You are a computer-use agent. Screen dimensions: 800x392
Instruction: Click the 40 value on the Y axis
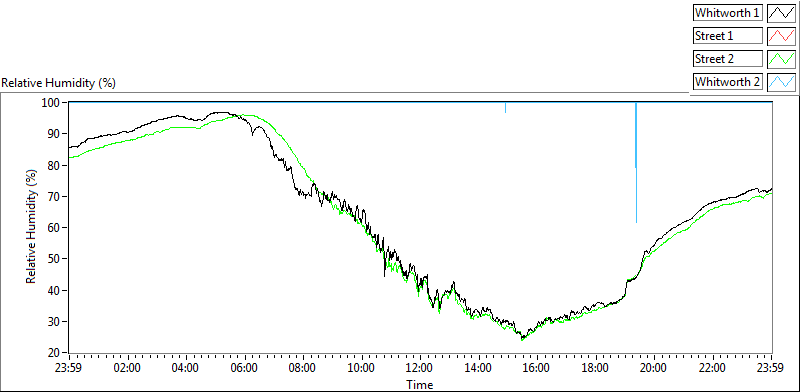pos(55,290)
